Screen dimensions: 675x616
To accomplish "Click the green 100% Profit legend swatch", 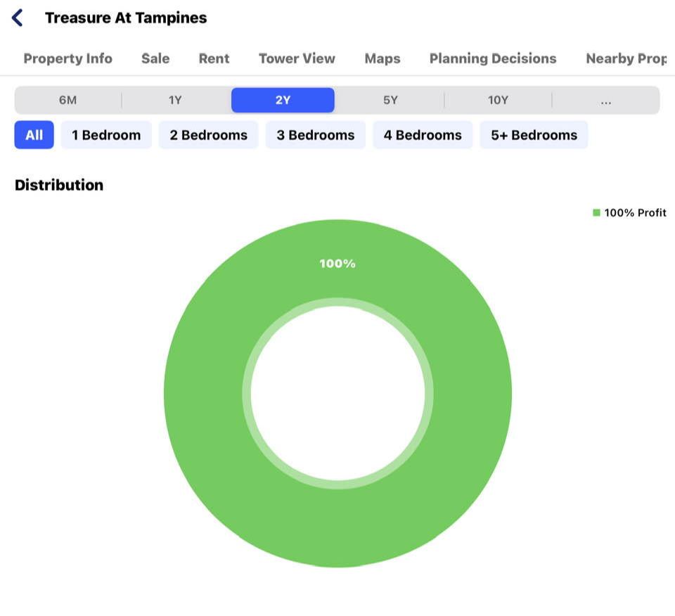I will [x=596, y=212].
